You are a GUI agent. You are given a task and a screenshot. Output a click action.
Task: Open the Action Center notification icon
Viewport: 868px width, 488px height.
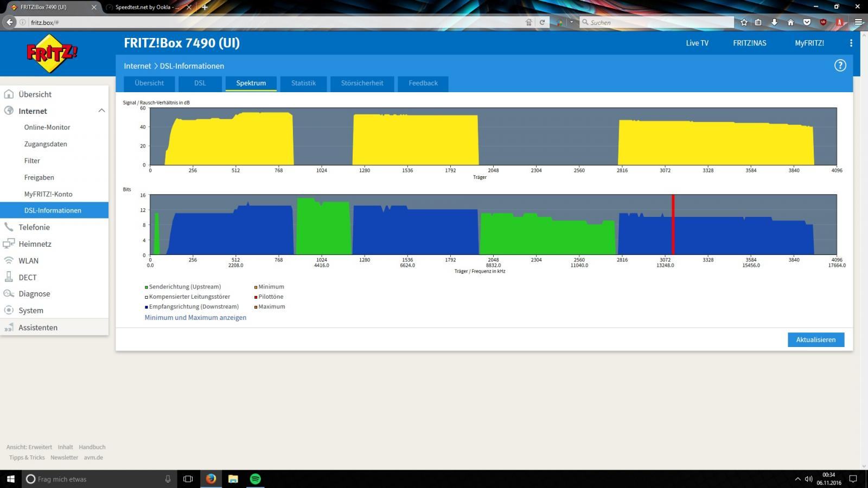pos(853,479)
